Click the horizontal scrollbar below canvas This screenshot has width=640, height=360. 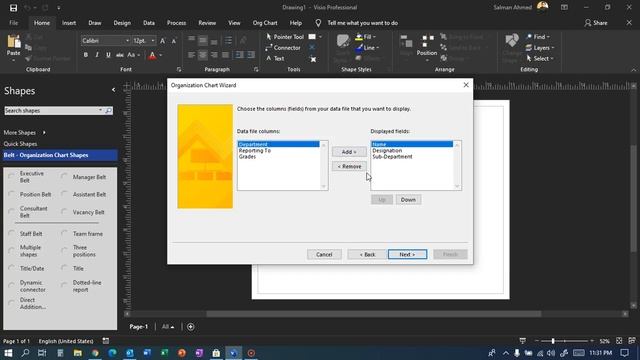[x=373, y=314]
